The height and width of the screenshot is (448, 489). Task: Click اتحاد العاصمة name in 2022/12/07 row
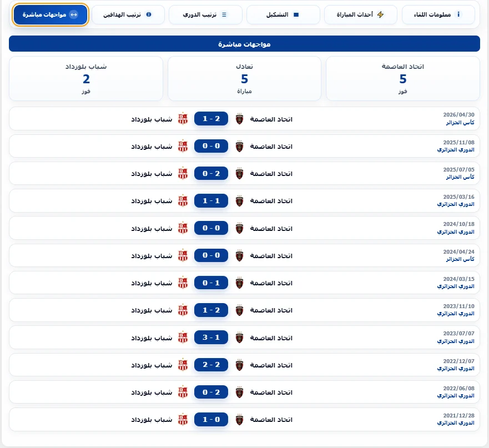[271, 365]
